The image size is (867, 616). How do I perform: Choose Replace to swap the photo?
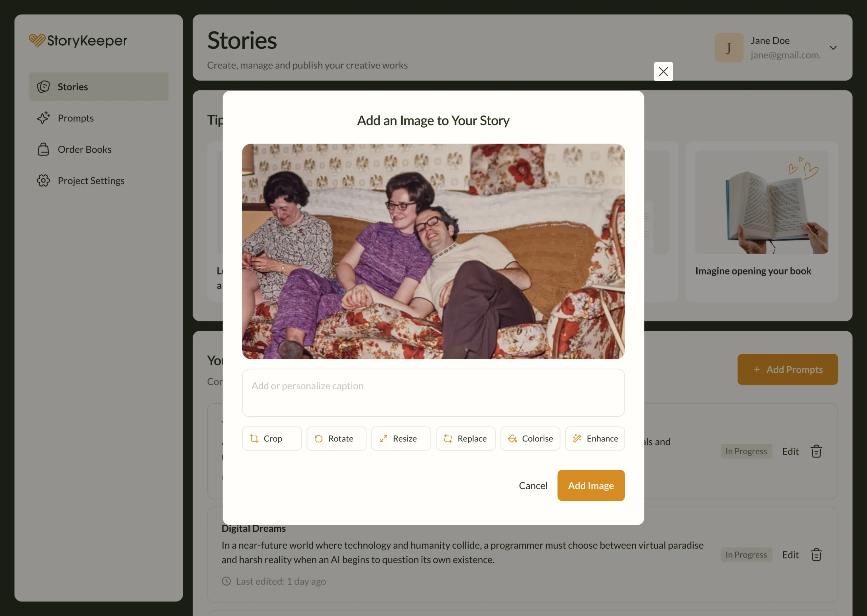click(466, 439)
